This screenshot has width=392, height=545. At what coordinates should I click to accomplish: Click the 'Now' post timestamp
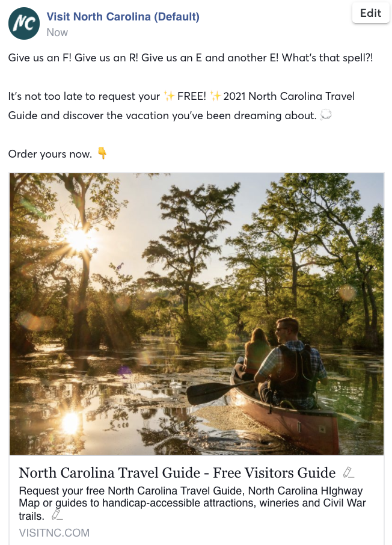click(57, 32)
